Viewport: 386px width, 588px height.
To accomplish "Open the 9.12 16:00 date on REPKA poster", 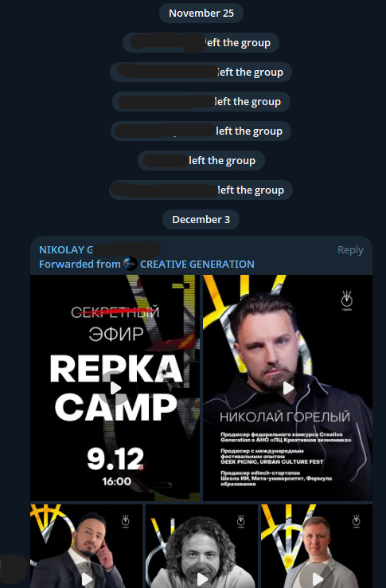I will [116, 466].
